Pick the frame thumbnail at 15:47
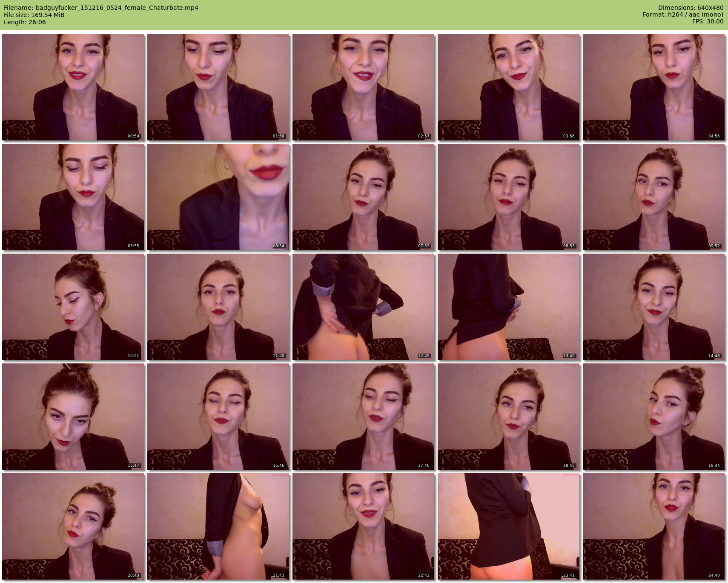This screenshot has height=583, width=728. (73, 417)
